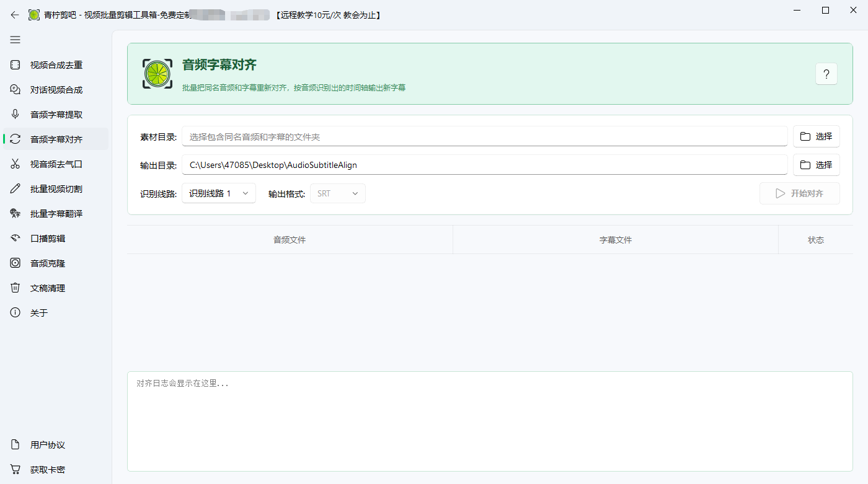Open help with the question mark button
Image resolution: width=868 pixels, height=484 pixels.
pos(826,74)
